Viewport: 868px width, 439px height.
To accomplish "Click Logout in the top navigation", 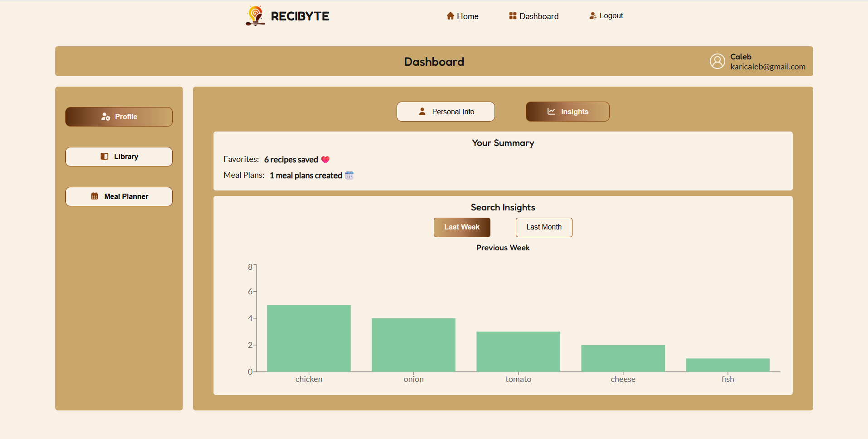I will pyautogui.click(x=611, y=15).
